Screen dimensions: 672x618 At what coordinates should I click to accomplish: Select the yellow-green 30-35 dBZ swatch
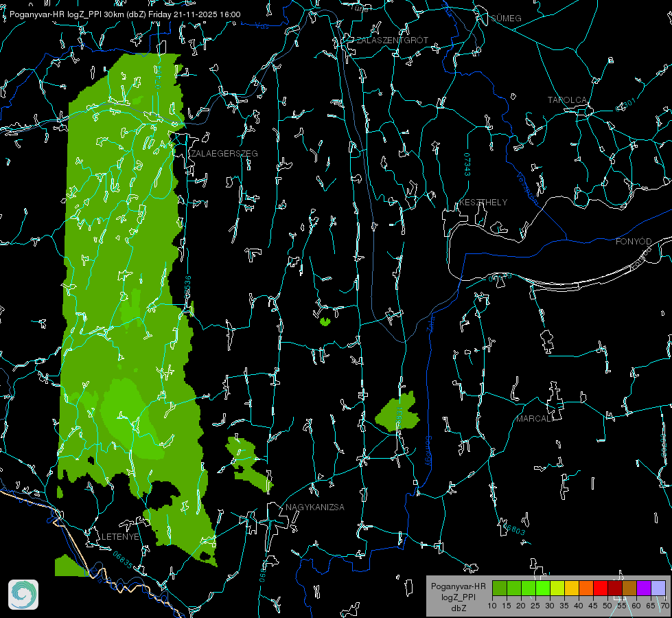tap(557, 588)
